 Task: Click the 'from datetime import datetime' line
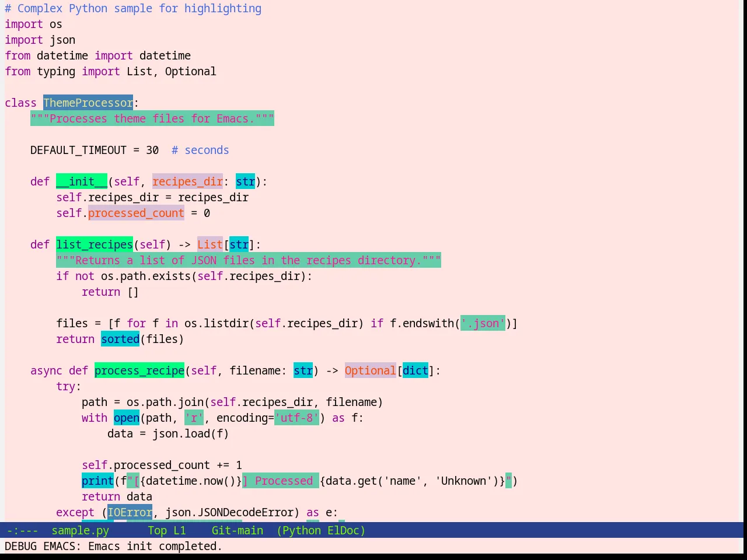coord(97,55)
